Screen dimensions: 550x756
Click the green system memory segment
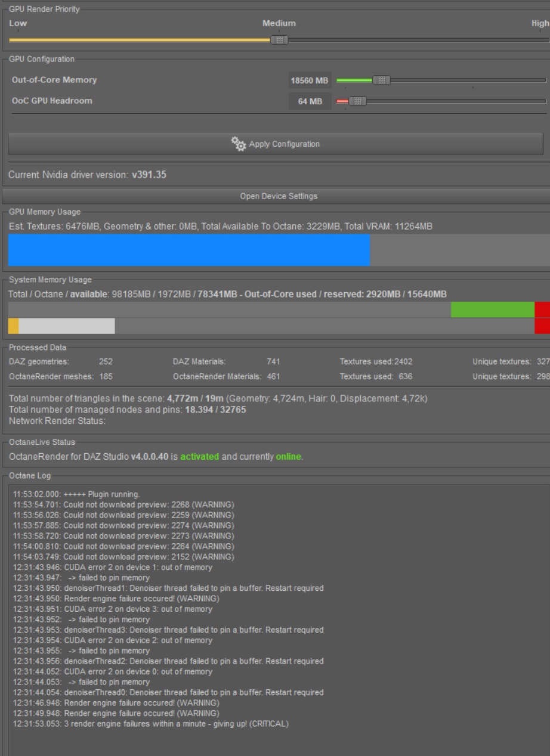pyautogui.click(x=493, y=309)
